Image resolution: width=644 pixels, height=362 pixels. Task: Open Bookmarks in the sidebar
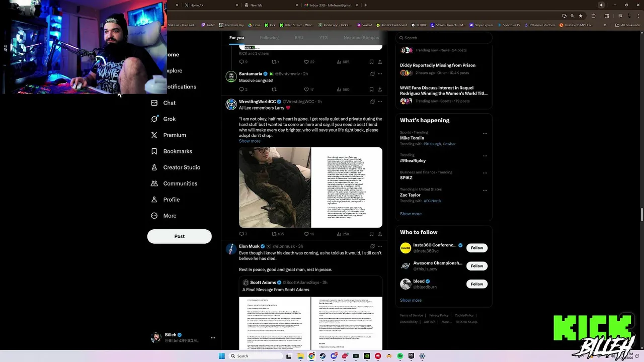click(171, 151)
